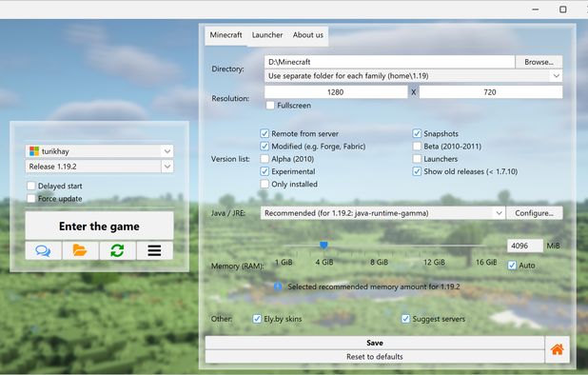
Task: Click the Microsoft account logo beside turikhay
Action: point(34,151)
